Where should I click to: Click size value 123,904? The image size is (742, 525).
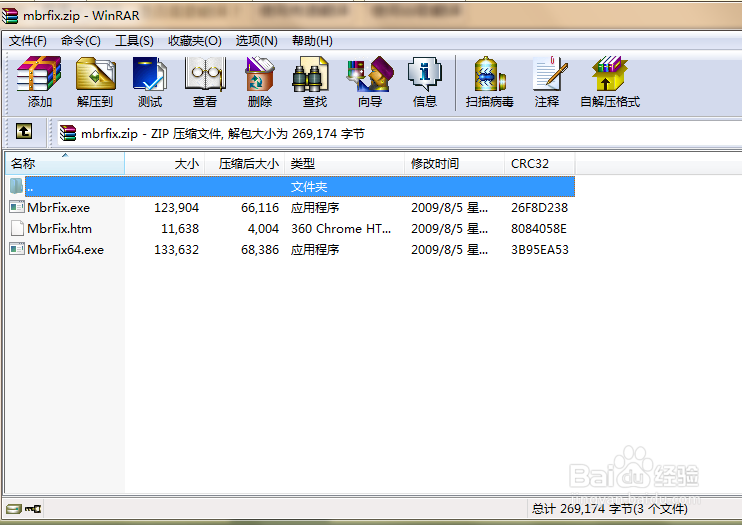[177, 207]
